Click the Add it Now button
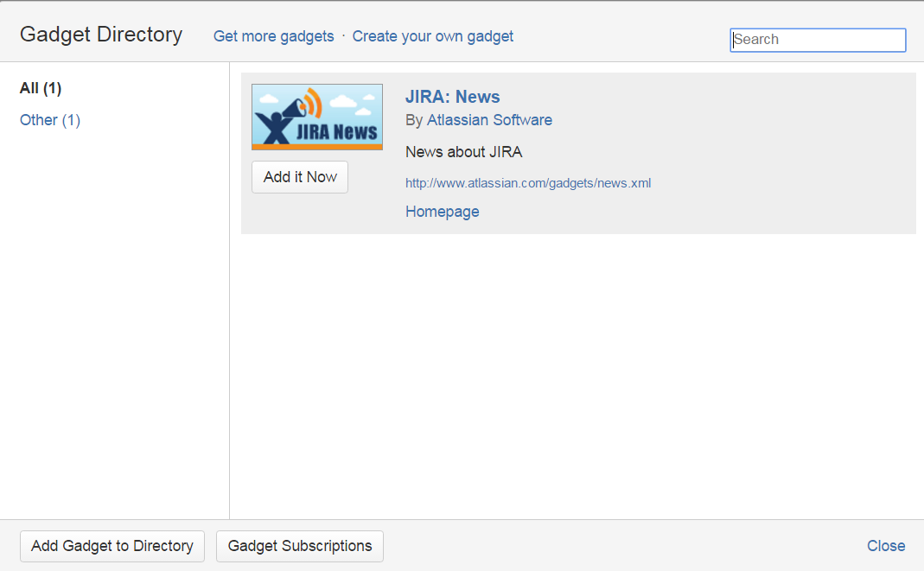Viewport: 924px width, 571px height. (x=300, y=177)
